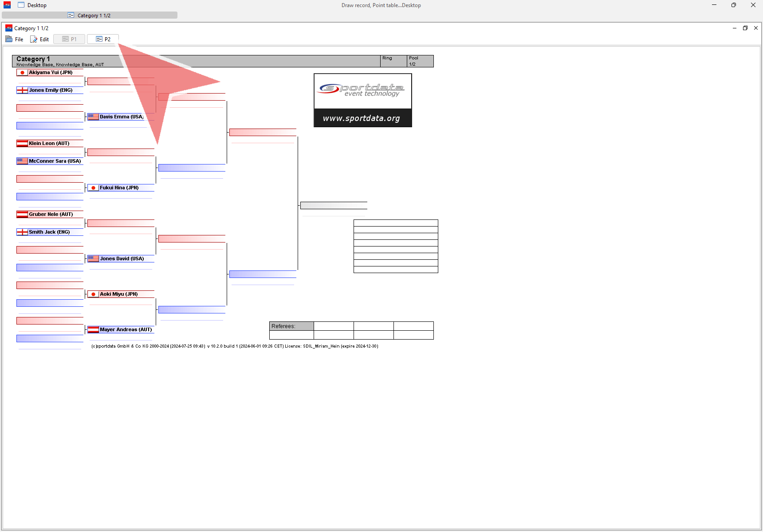
Task: Click the USA flag beside Davis Emma
Action: pos(93,117)
